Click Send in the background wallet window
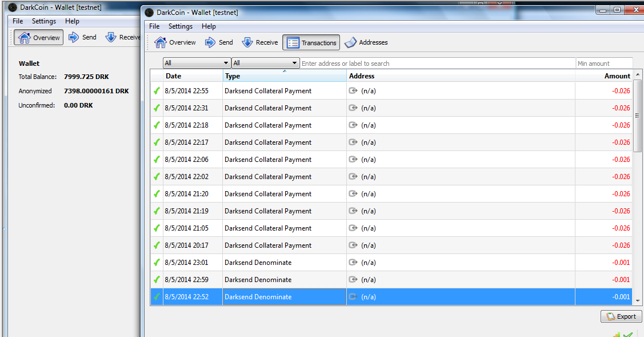644x337 pixels. coord(82,37)
